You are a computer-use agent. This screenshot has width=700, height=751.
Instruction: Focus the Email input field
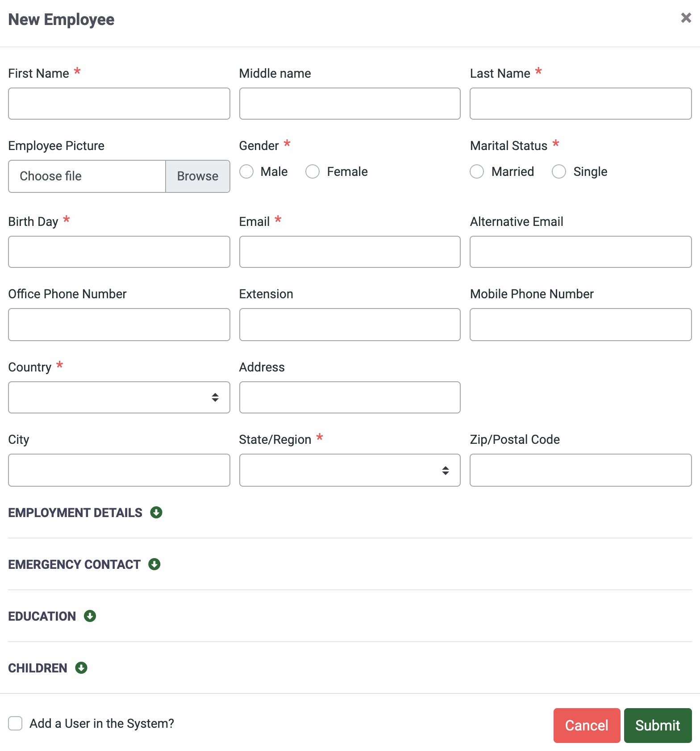tap(350, 252)
